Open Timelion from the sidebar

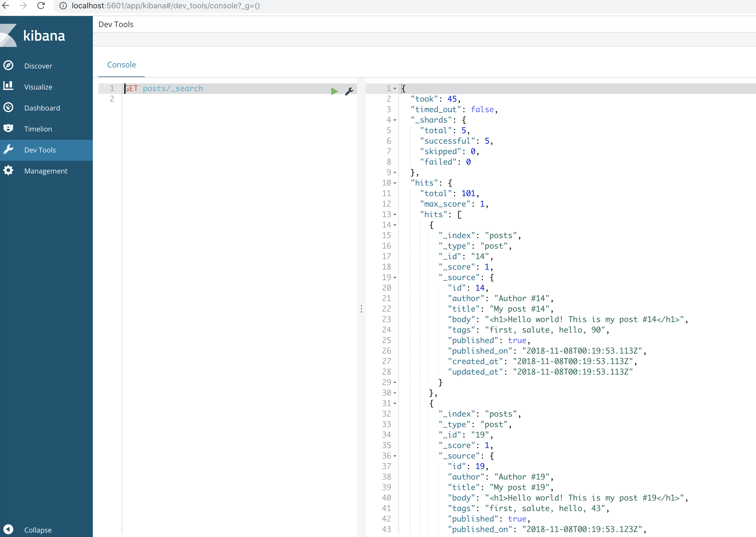click(x=38, y=129)
